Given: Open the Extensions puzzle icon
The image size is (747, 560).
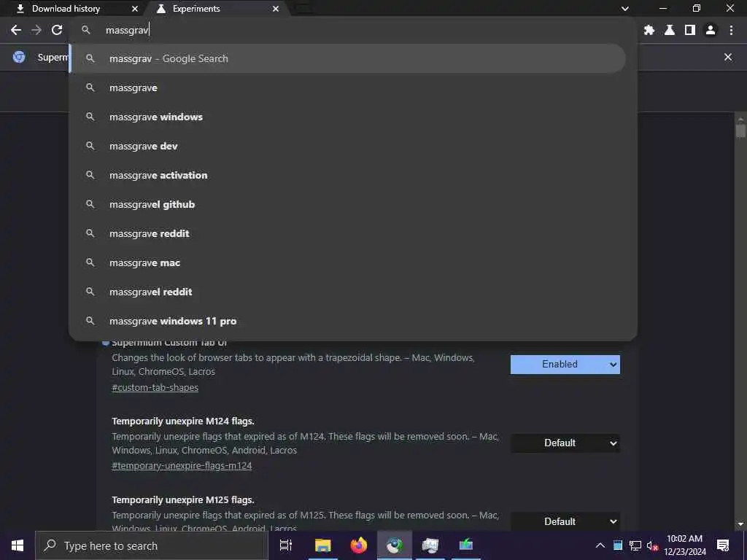Looking at the screenshot, I should pyautogui.click(x=649, y=30).
